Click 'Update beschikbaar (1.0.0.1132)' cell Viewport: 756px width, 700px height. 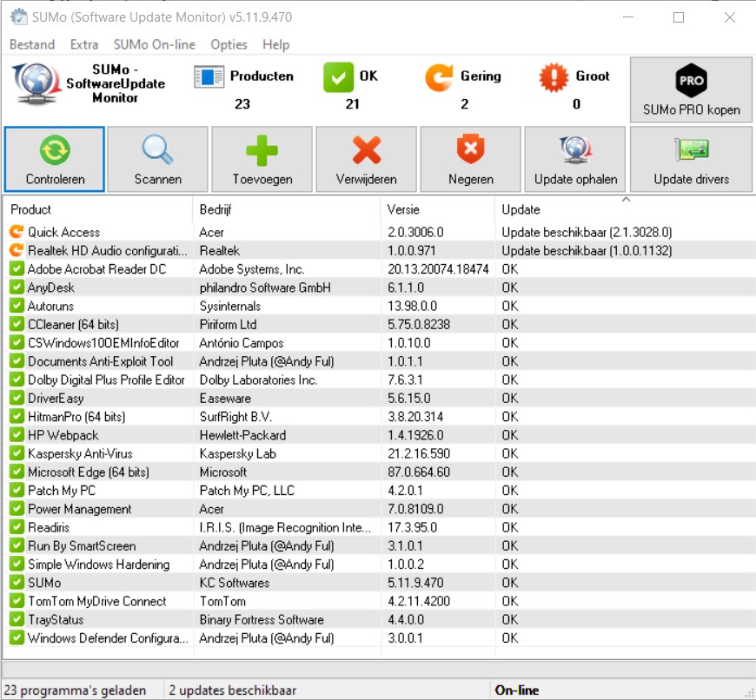click(587, 250)
